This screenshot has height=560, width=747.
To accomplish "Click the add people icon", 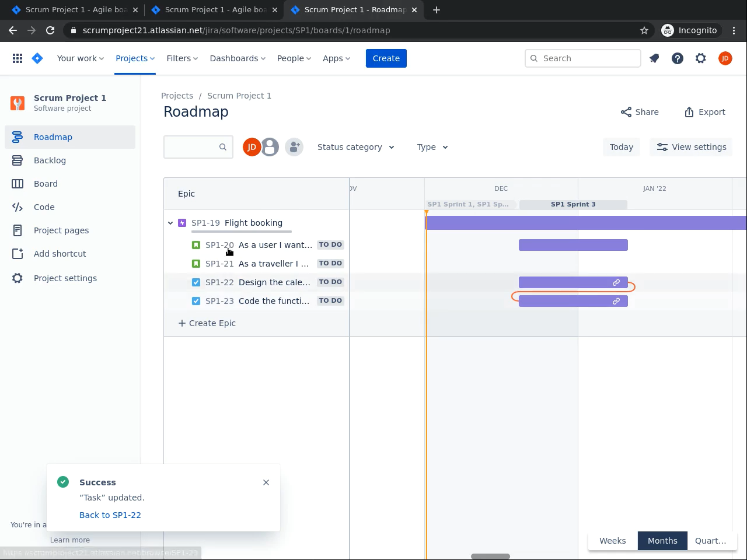I will (294, 147).
